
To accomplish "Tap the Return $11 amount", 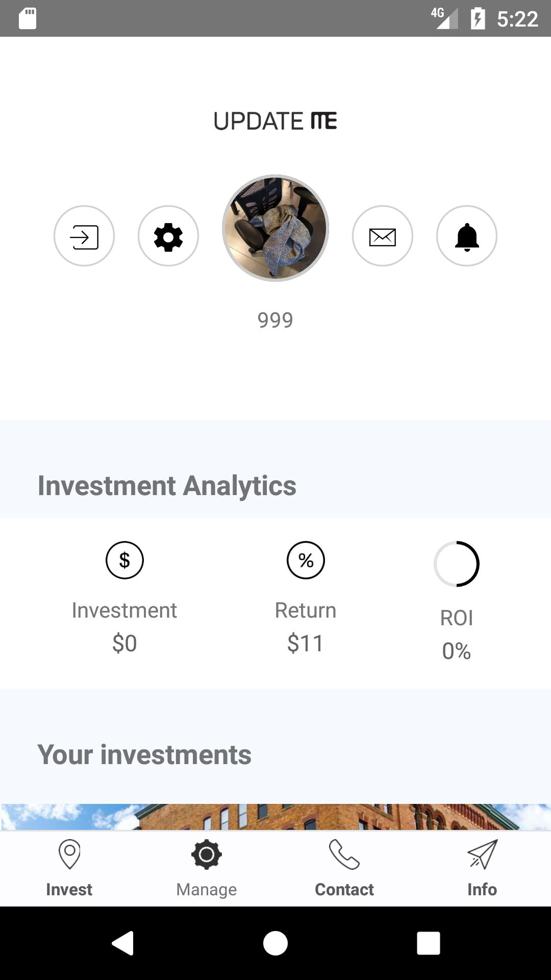I will 306,643.
